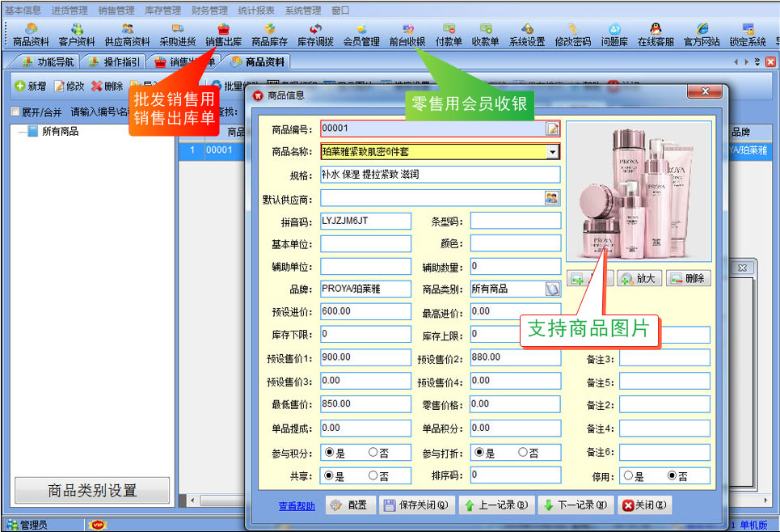Open the 商品类别 selector icon

pyautogui.click(x=552, y=289)
